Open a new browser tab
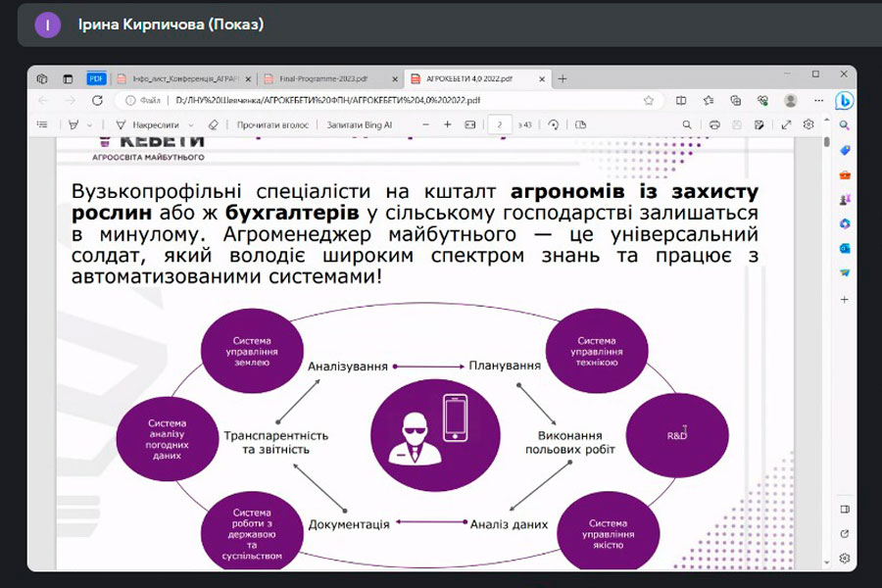The height and width of the screenshot is (588, 882). click(x=562, y=78)
